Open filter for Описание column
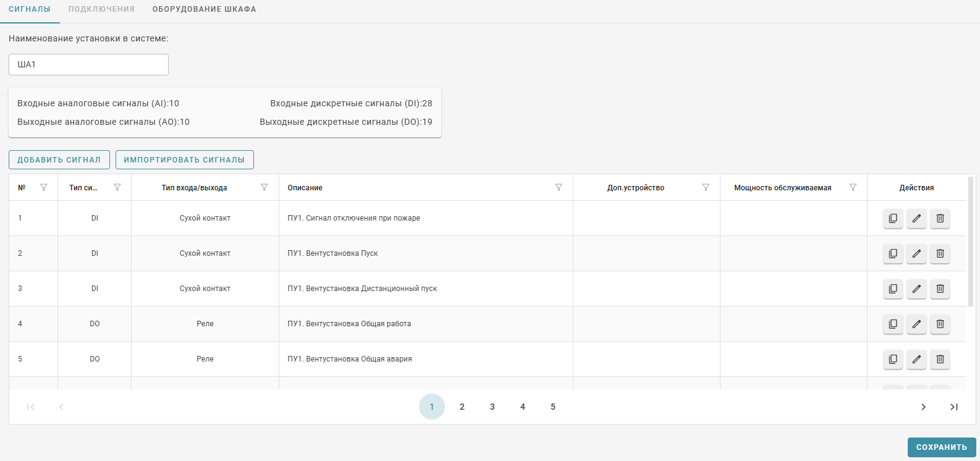The image size is (980, 461). [x=559, y=187]
